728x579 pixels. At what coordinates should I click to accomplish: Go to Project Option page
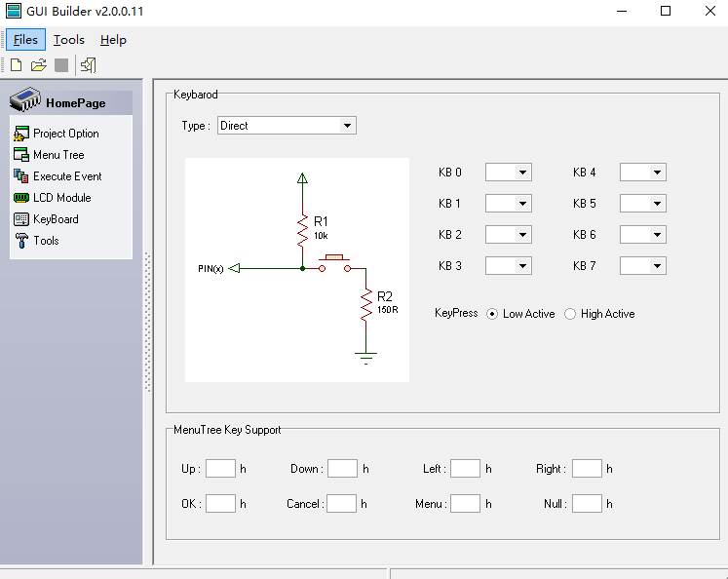[x=66, y=134]
